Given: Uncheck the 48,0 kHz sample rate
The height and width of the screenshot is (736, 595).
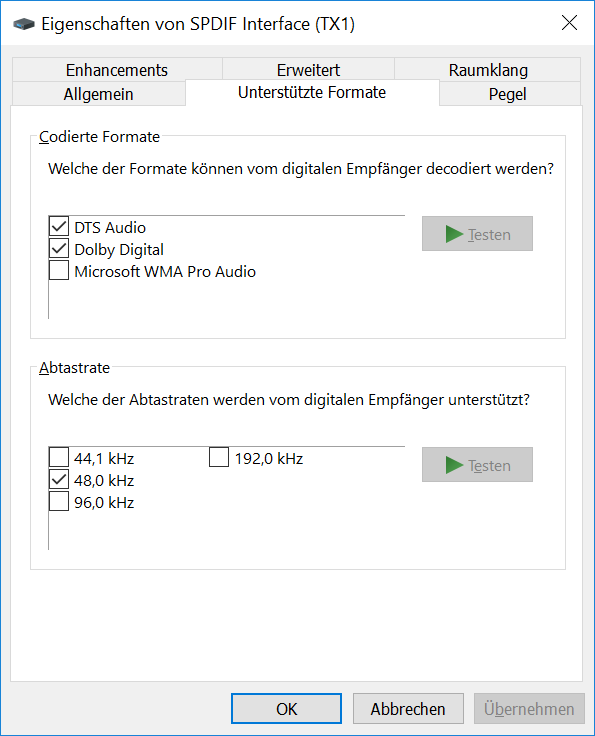Looking at the screenshot, I should [59, 480].
